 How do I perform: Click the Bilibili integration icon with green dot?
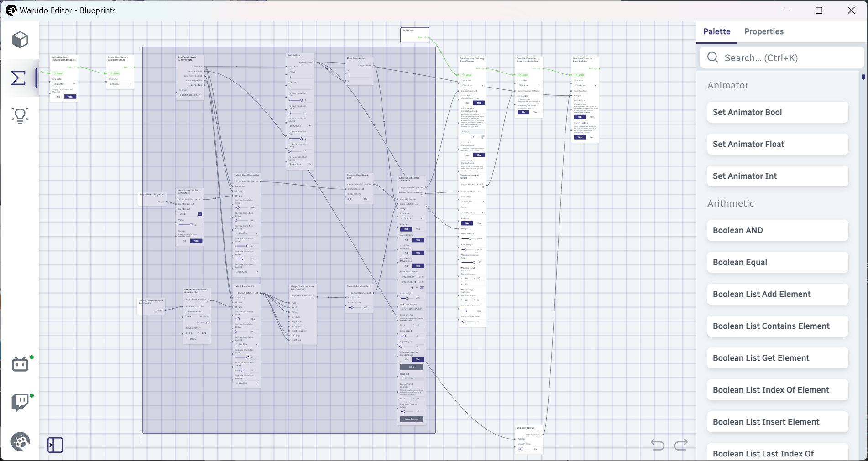(x=20, y=364)
